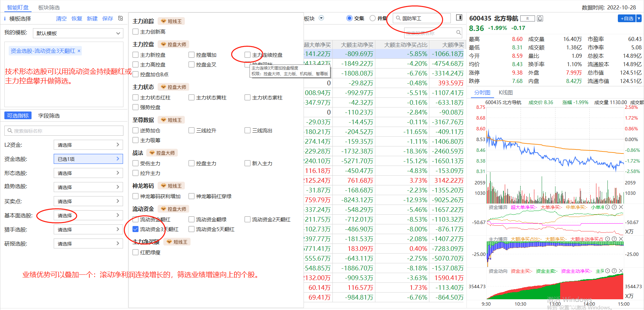644x310 pixels.
Task: Toggle the side panel layout icon
Action: click(x=459, y=17)
